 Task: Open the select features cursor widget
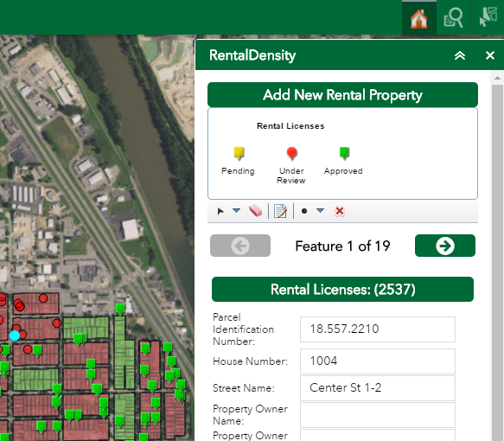pyautogui.click(x=488, y=18)
